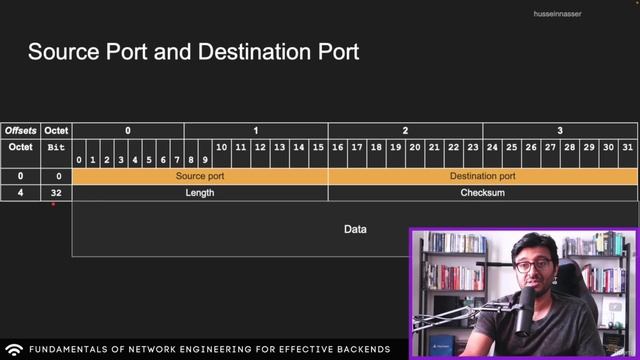This screenshot has height=360, width=640.
Task: Click bit number 15 cell
Action: (318, 153)
